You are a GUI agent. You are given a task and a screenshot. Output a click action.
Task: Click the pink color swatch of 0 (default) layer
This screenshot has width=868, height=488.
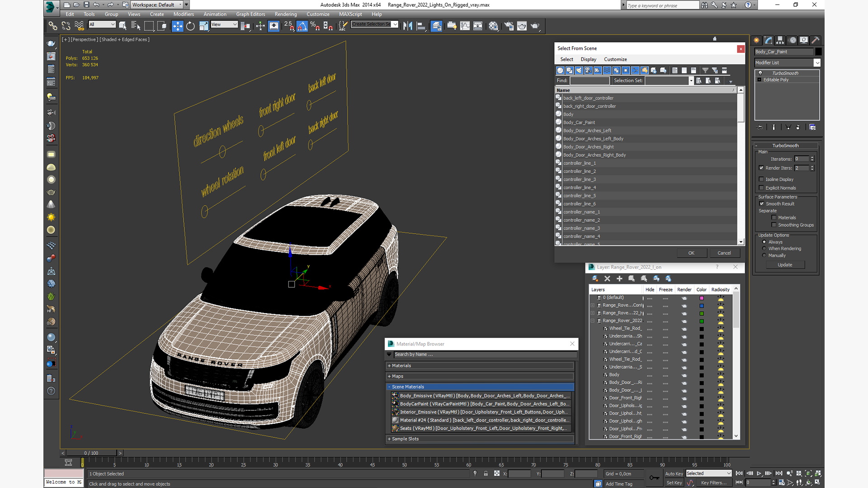tap(702, 298)
